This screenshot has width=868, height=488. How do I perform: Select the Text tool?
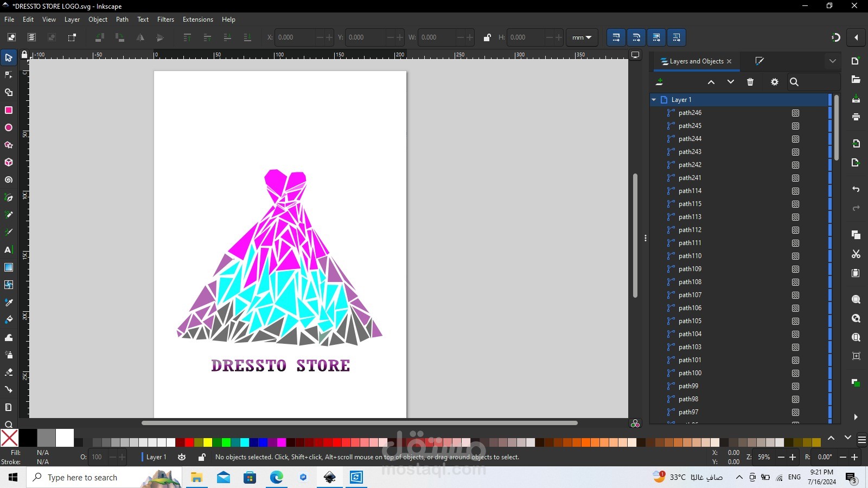point(9,250)
